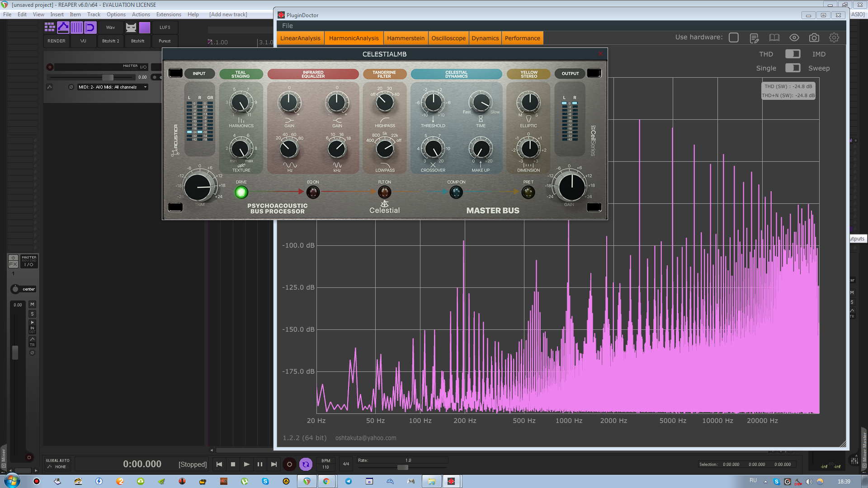Toggle the purple repeat loop button
Screen dimensions: 868x488
click(306, 464)
